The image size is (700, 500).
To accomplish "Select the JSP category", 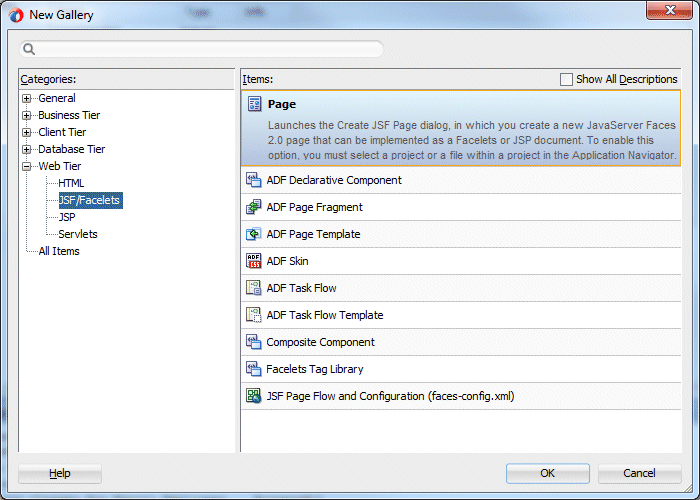I will (x=67, y=217).
